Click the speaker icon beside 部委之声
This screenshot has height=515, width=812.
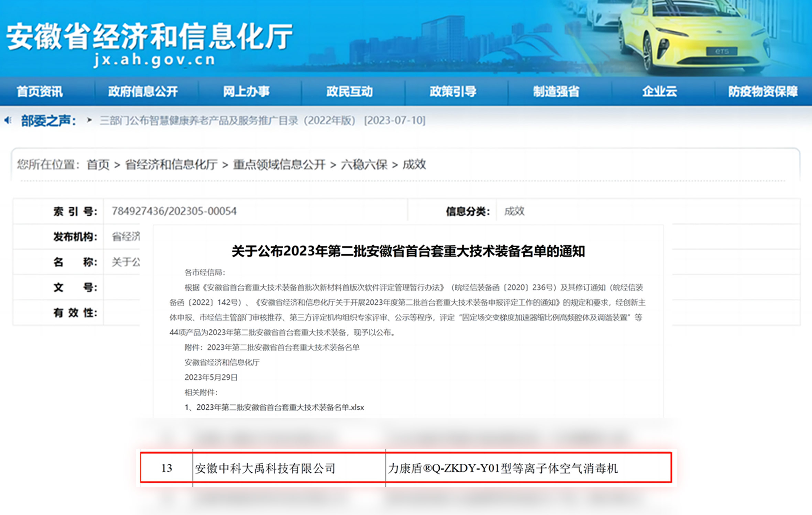point(8,120)
